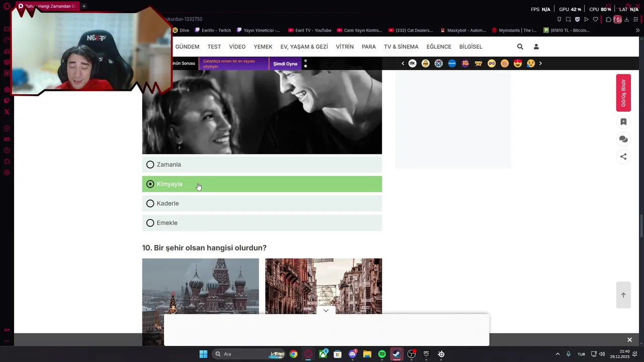Open Opera sidebar settings gear icon
Screen dimensions: 644x362
(7, 172)
